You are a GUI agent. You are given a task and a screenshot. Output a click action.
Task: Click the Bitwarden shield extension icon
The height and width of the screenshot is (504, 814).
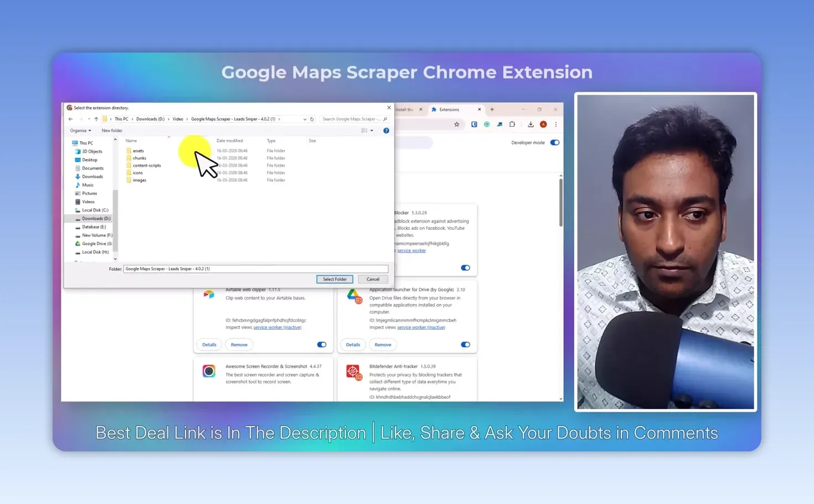[x=474, y=125]
